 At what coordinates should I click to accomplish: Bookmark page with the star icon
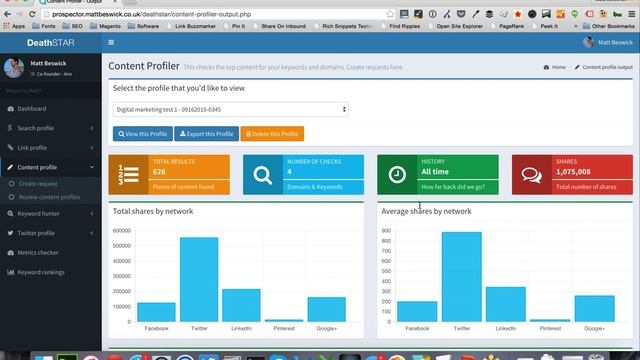(390, 14)
